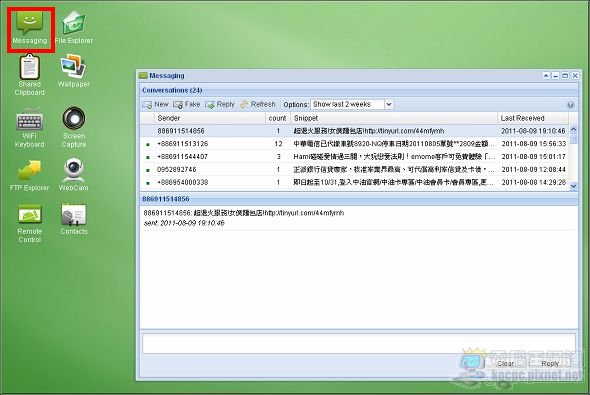Launch the Screen Capture icon
Screen dimensions: 590x395
pyautogui.click(x=74, y=128)
